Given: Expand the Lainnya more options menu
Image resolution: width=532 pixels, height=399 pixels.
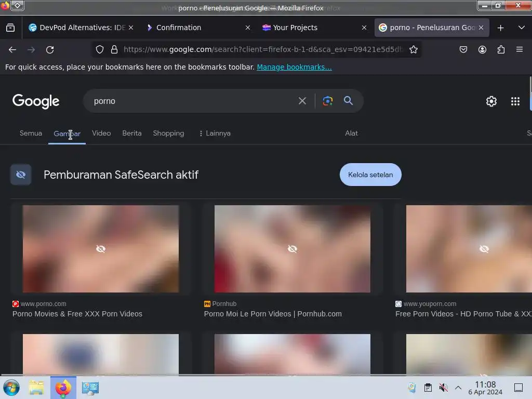Looking at the screenshot, I should coord(215,134).
